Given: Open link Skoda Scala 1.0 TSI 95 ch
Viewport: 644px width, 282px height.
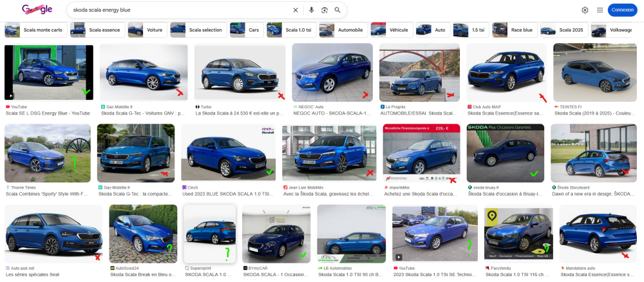Looking at the screenshot, I should pyautogui.click(x=351, y=275).
